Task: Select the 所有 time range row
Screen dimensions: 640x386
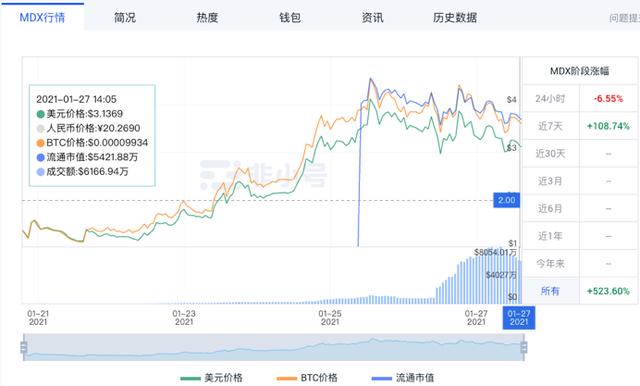Action: coord(580,291)
